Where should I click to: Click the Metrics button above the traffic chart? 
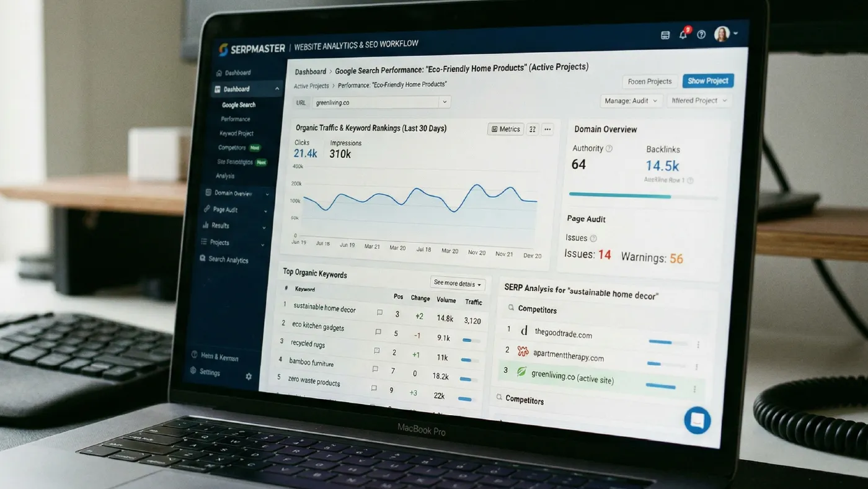505,129
